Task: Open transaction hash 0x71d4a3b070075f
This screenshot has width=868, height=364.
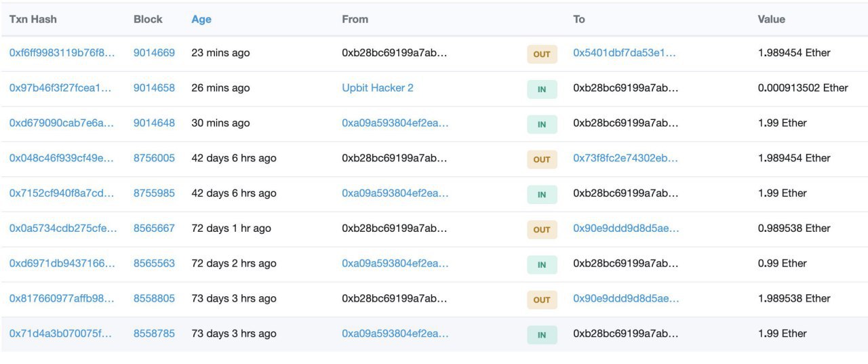Action: coord(60,333)
